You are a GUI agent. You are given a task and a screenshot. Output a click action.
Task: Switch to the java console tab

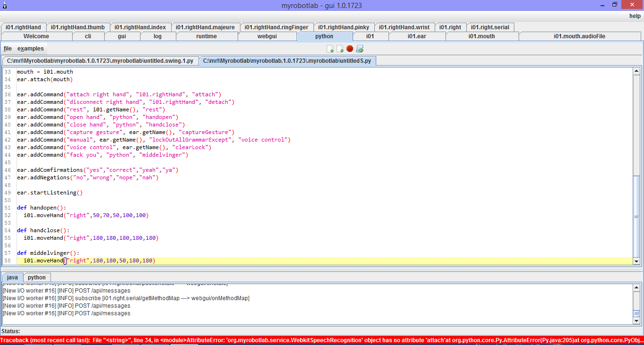pyautogui.click(x=12, y=278)
